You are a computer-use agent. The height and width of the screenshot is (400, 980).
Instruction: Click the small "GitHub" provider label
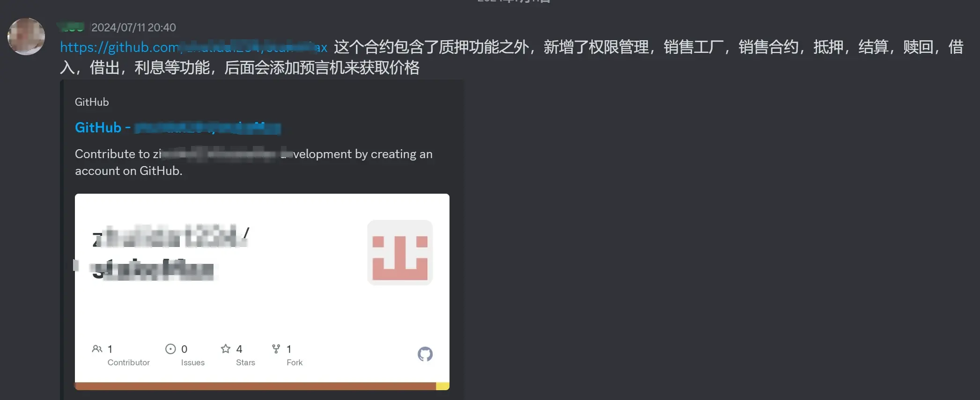tap(92, 102)
